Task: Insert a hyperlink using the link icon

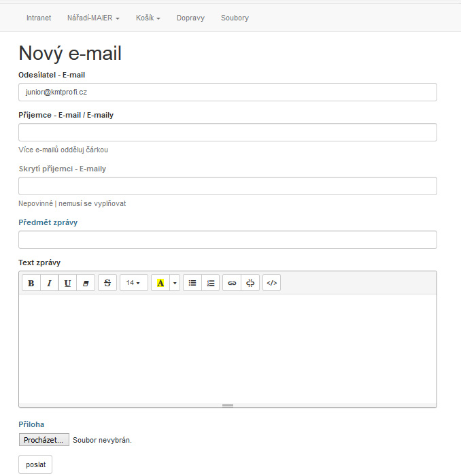Action: [x=232, y=283]
